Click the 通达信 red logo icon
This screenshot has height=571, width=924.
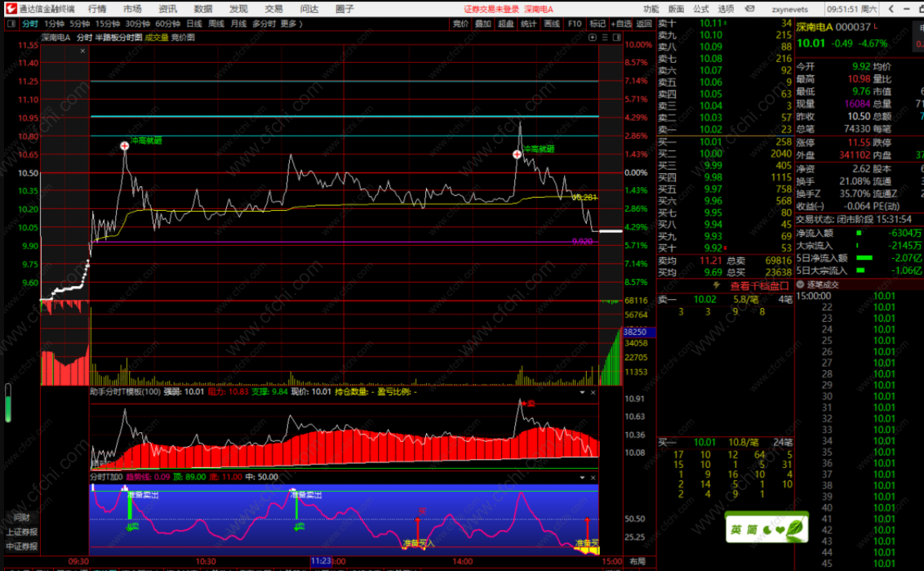[11, 8]
